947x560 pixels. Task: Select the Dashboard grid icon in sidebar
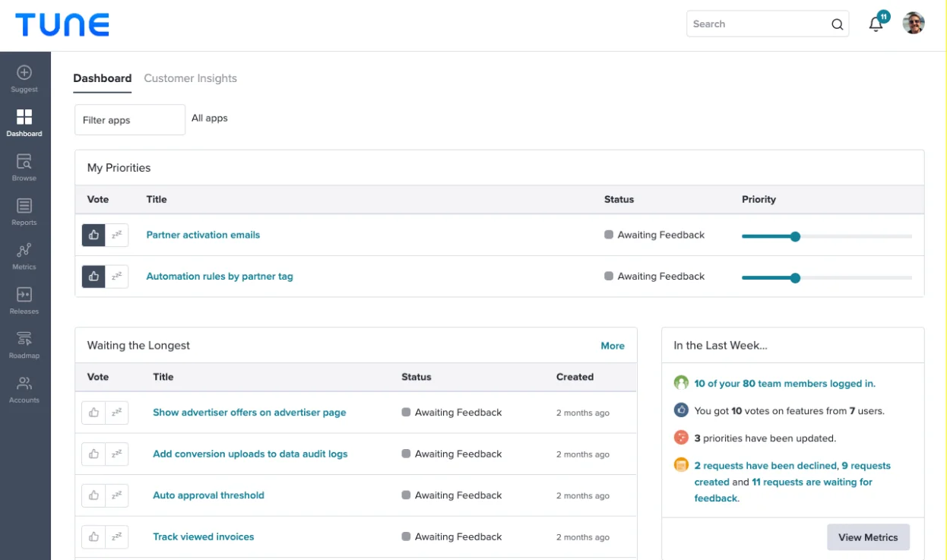[x=24, y=116]
